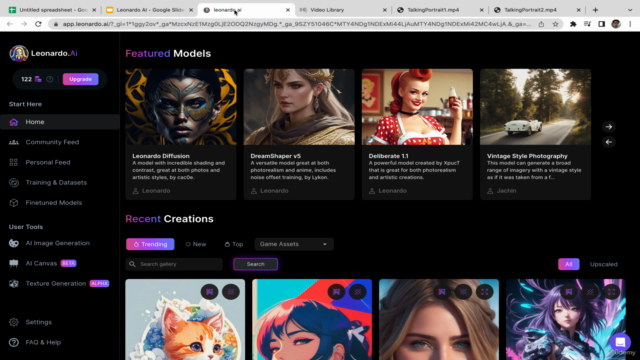Open a new browser tab
This screenshot has height=360, width=640.
pyautogui.click(x=595, y=10)
